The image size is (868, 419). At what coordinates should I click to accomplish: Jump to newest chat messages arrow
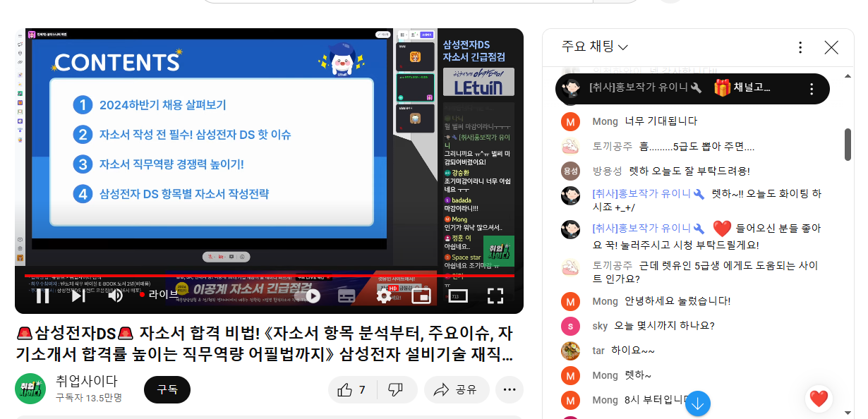pos(698,403)
